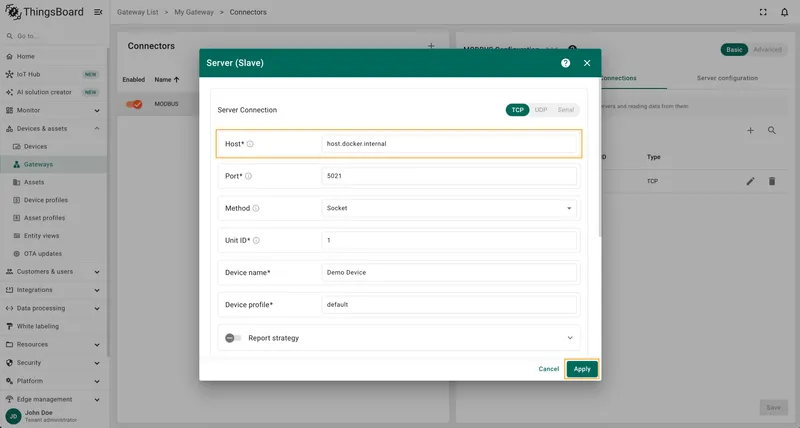Toggle the sidebar menu icon beside the logo
Image resolution: width=800 pixels, height=428 pixels.
coord(98,12)
